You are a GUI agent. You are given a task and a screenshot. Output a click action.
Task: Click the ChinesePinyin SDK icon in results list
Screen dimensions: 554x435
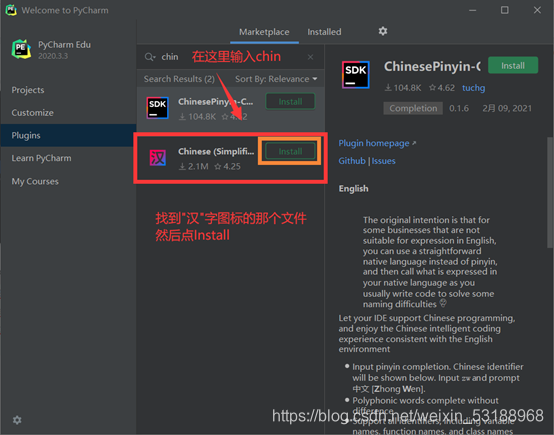[x=158, y=108]
